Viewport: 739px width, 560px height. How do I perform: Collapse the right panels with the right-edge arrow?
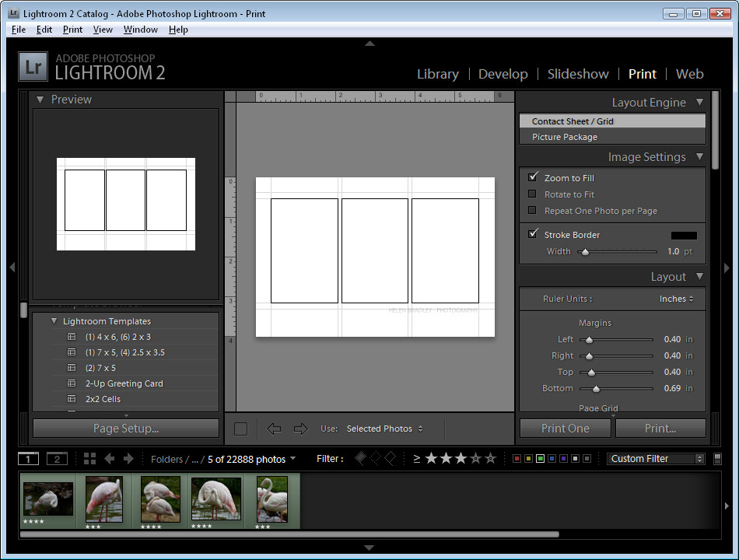point(727,268)
